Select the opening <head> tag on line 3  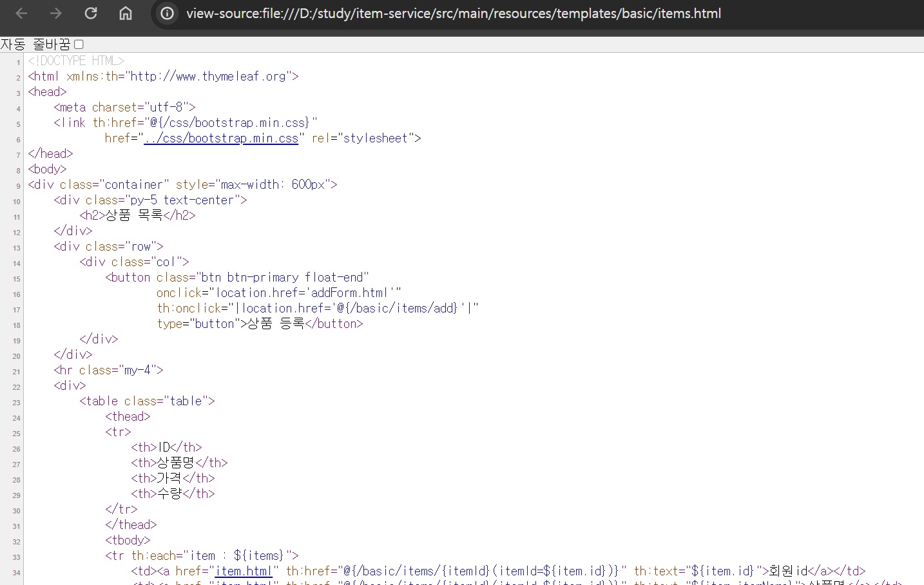(47, 92)
